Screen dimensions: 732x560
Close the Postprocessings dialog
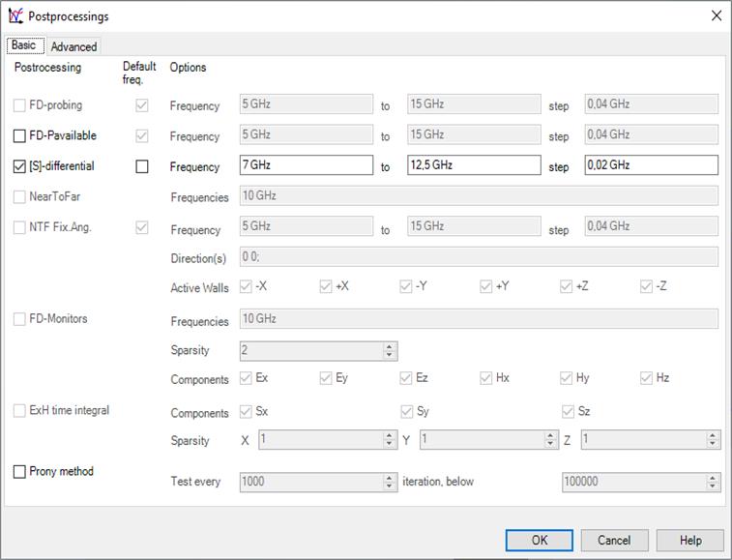[x=717, y=15]
